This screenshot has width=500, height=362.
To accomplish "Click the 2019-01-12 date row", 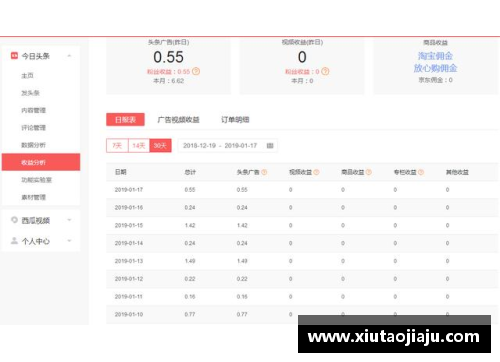I will coord(302,279).
